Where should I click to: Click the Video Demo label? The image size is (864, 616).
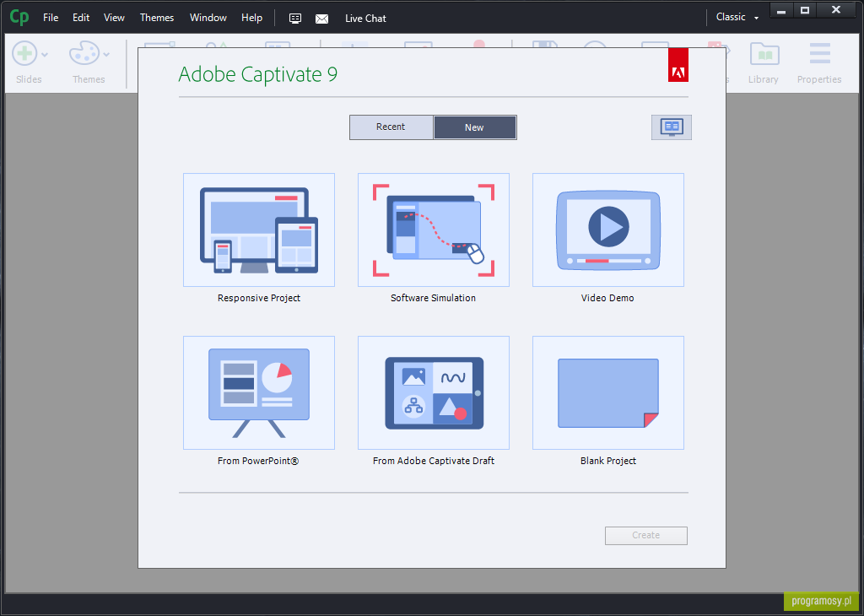click(x=607, y=298)
